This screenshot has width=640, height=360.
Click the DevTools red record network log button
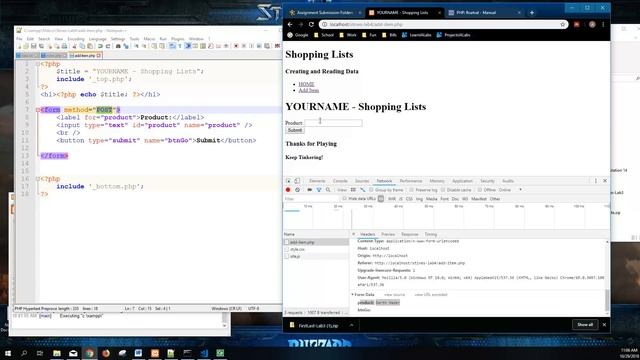pos(288,190)
